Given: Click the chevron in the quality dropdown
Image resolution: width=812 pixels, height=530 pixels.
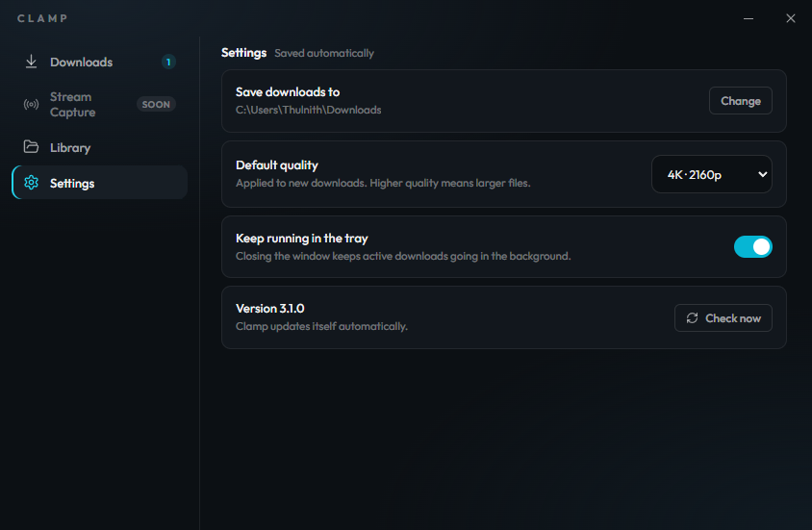Looking at the screenshot, I should tap(762, 174).
